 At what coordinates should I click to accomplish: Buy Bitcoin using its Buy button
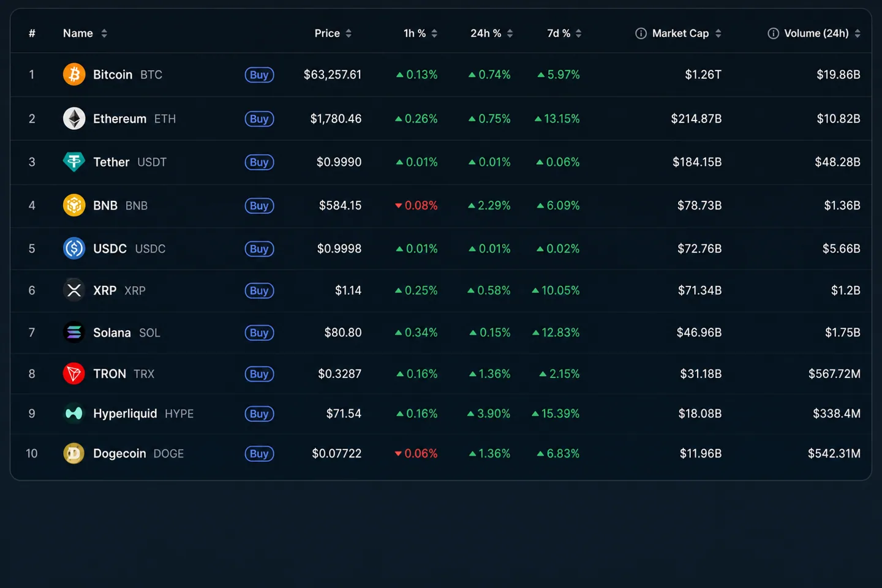259,75
